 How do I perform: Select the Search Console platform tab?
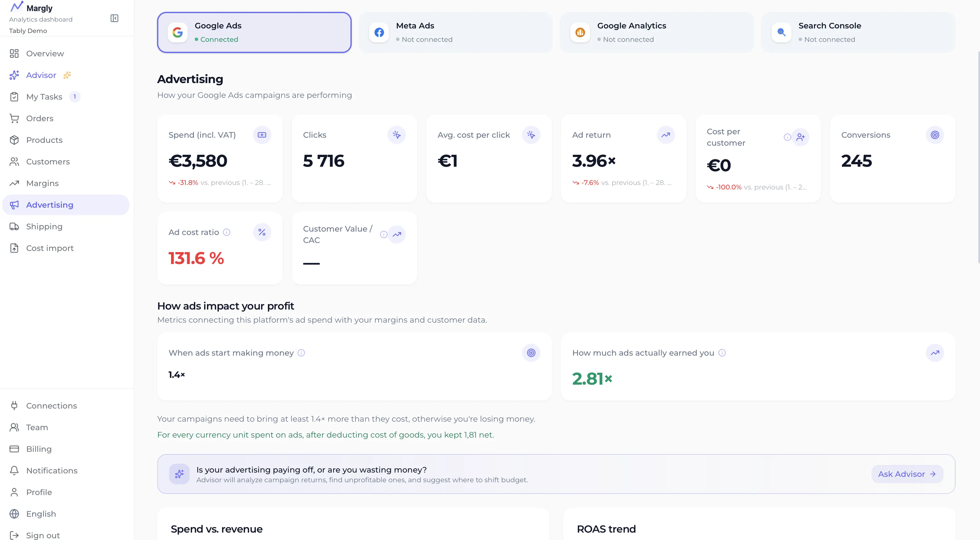coord(858,33)
